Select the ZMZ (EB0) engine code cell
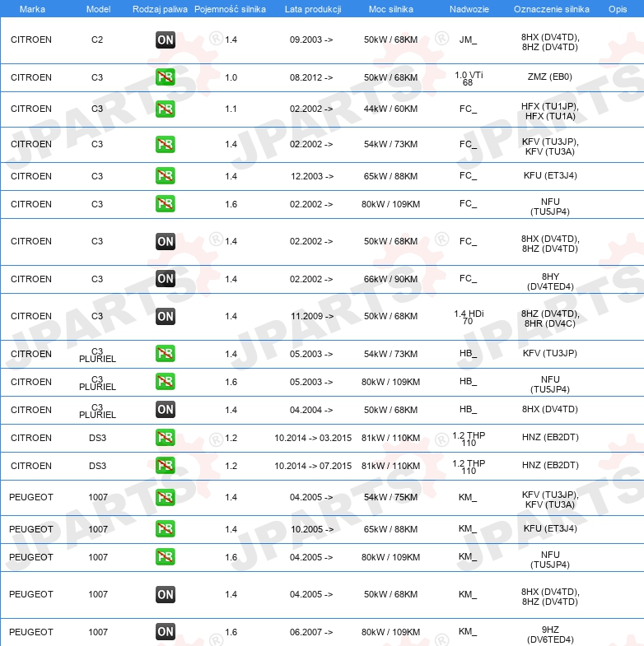The width and height of the screenshot is (644, 646). [550, 77]
